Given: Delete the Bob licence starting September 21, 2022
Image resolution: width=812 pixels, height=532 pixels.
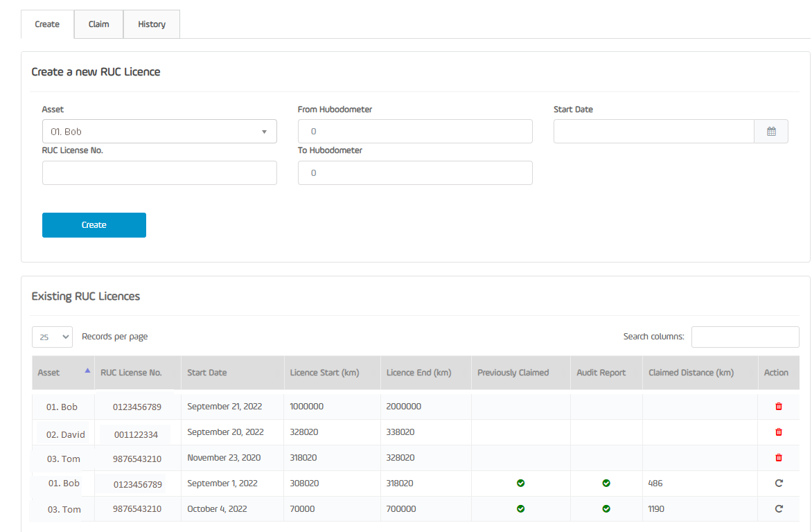Looking at the screenshot, I should 778,407.
